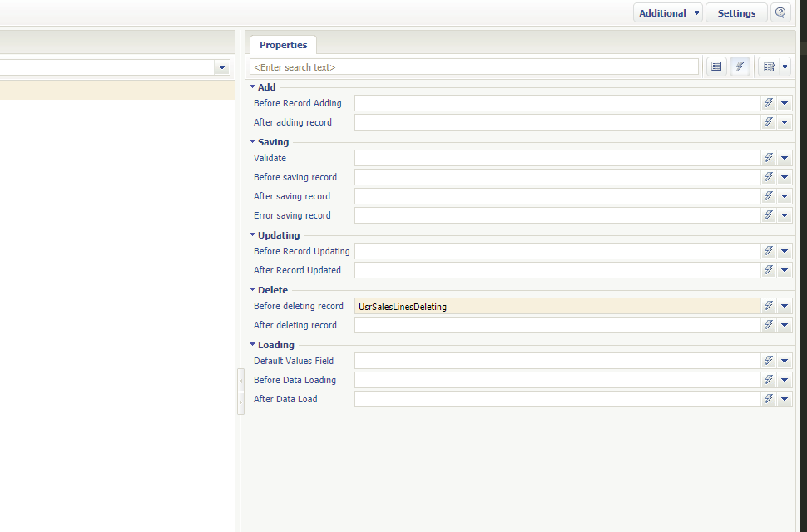Open the property grid layout options icon

(769, 66)
